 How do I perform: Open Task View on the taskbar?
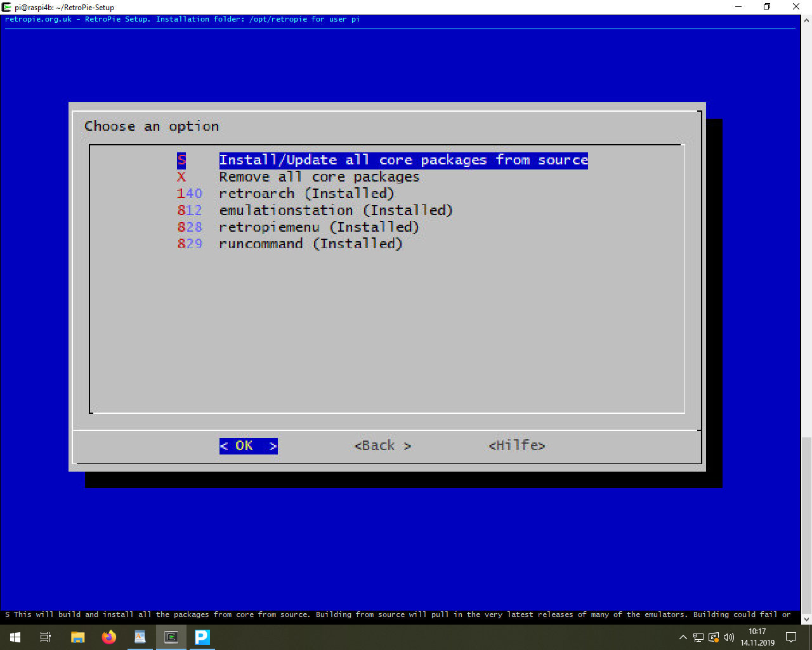46,637
